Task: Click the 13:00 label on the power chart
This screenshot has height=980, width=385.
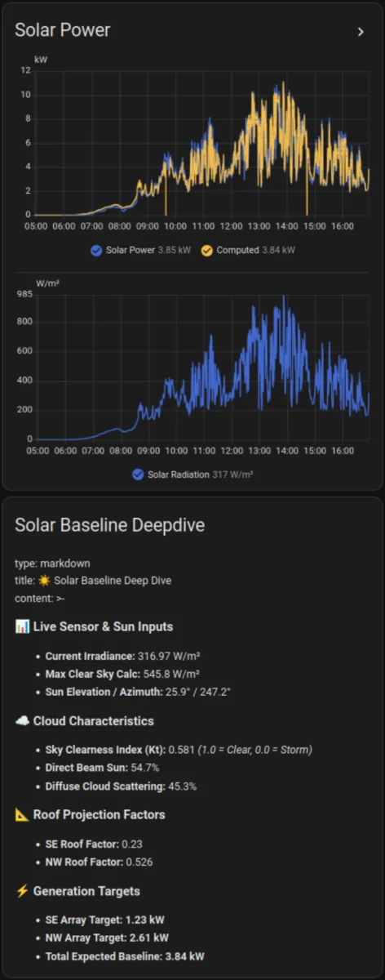Action: (259, 225)
